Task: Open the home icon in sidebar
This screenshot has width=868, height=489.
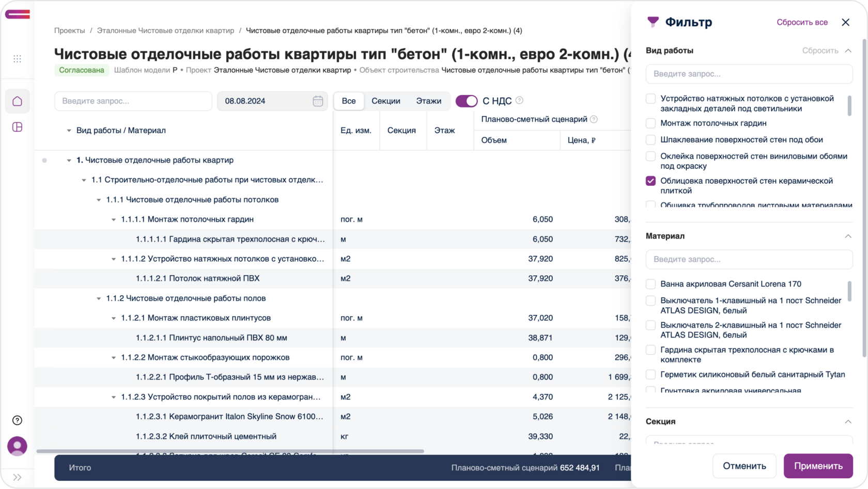Action: click(x=17, y=101)
